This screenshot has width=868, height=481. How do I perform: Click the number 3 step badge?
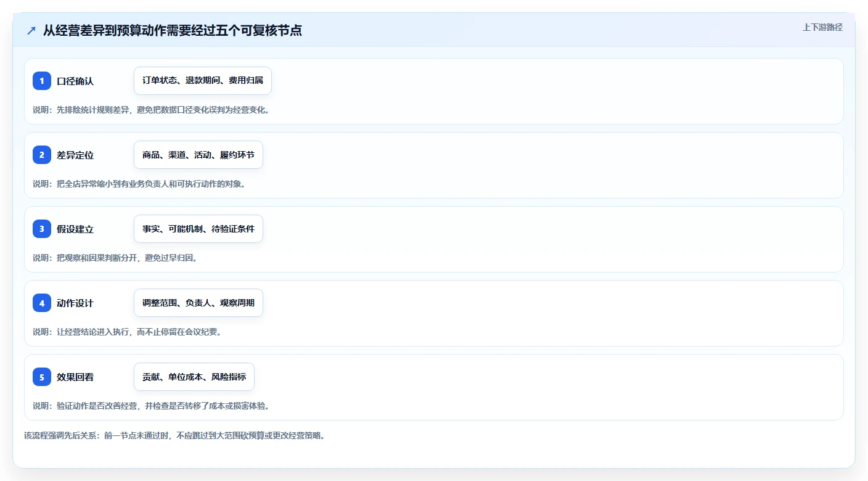[42, 229]
